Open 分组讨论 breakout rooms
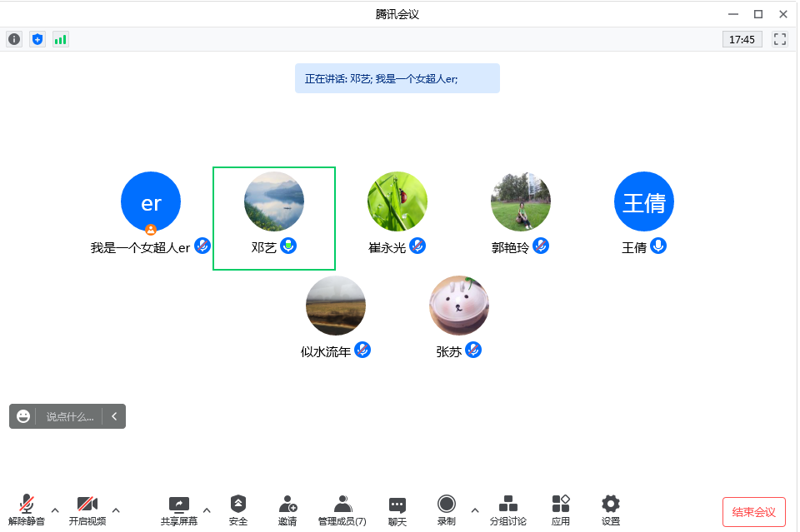 click(508, 510)
